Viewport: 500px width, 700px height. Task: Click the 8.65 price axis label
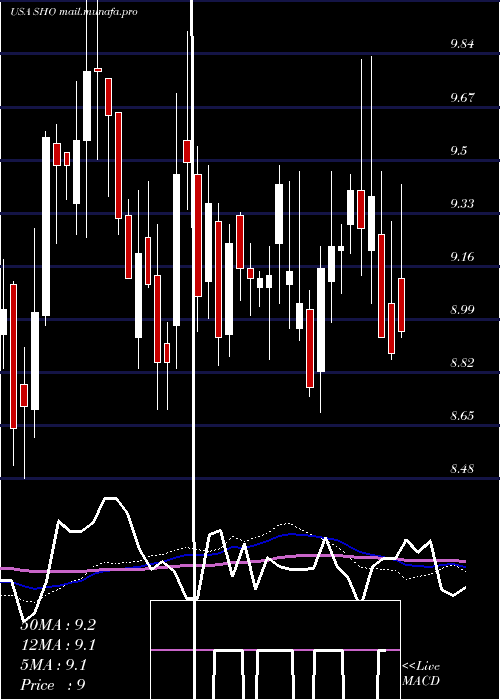click(x=462, y=416)
